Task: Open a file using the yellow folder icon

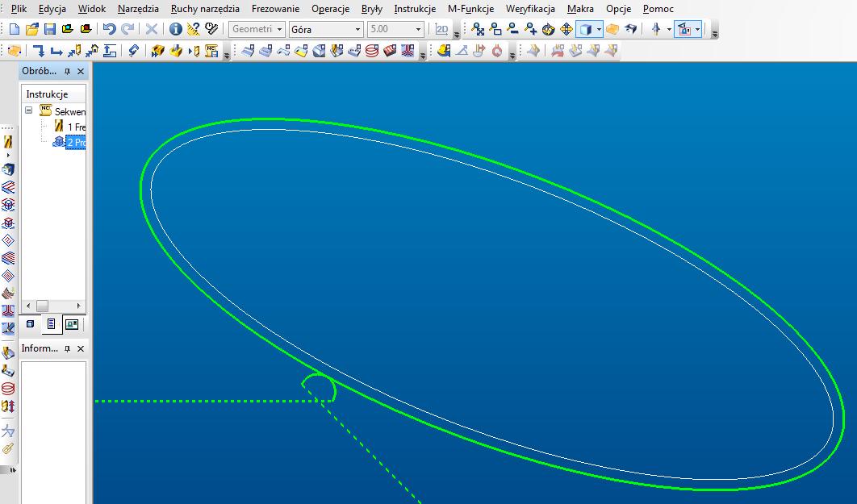Action: 32,30
